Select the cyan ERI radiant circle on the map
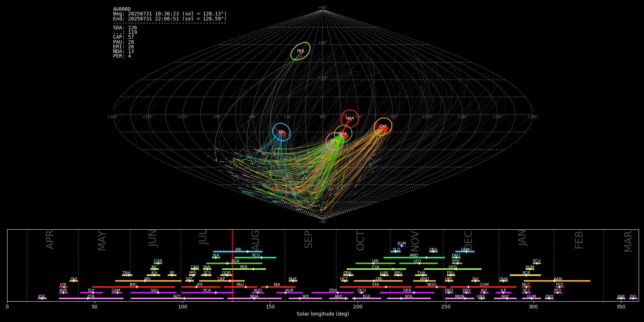Screen dimensions: 644x322 pyautogui.click(x=281, y=132)
